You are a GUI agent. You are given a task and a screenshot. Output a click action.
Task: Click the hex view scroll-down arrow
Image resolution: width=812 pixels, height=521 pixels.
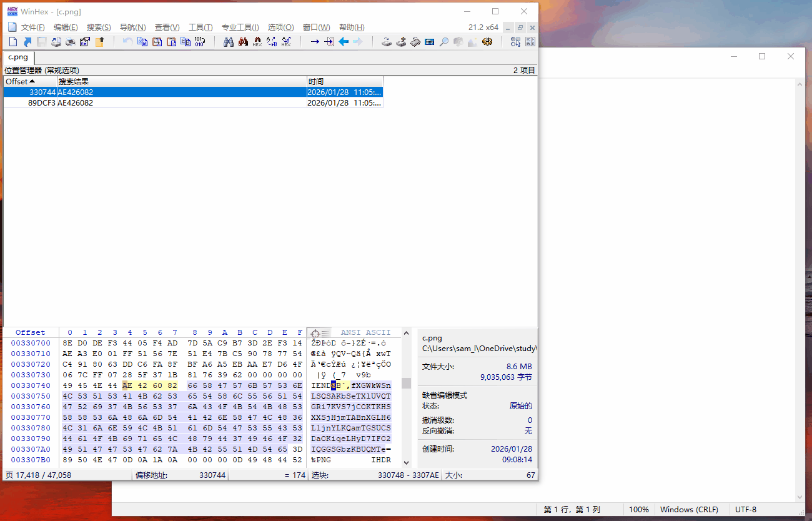pyautogui.click(x=406, y=462)
